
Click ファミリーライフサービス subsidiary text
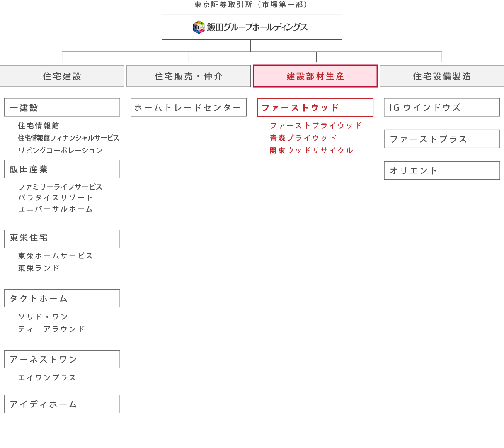tap(61, 187)
